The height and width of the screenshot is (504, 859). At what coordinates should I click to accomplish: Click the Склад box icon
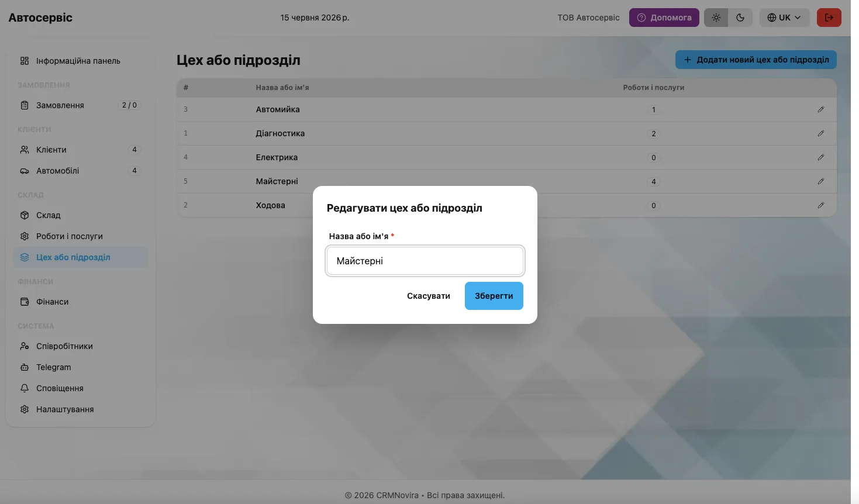click(25, 215)
